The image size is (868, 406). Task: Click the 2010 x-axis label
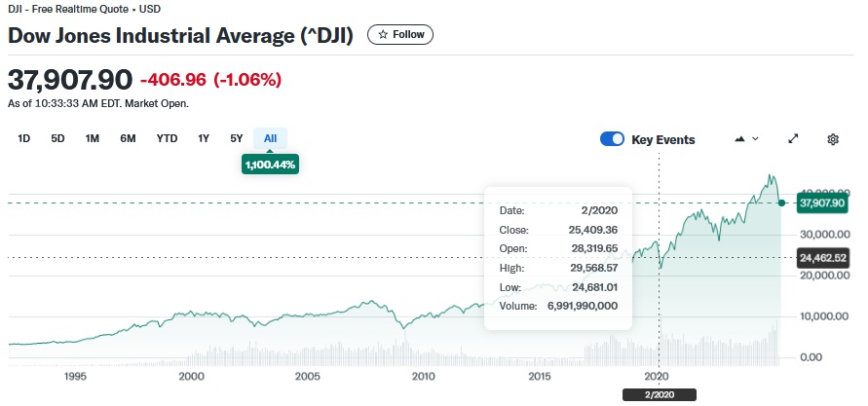click(424, 376)
